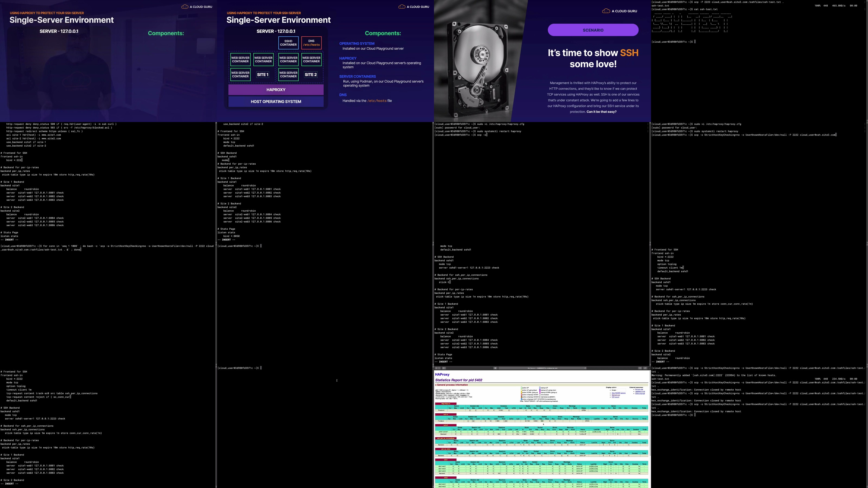Select the DNS /etc/hosts box in the diagram
Image resolution: width=868 pixels, height=488 pixels.
pyautogui.click(x=311, y=43)
